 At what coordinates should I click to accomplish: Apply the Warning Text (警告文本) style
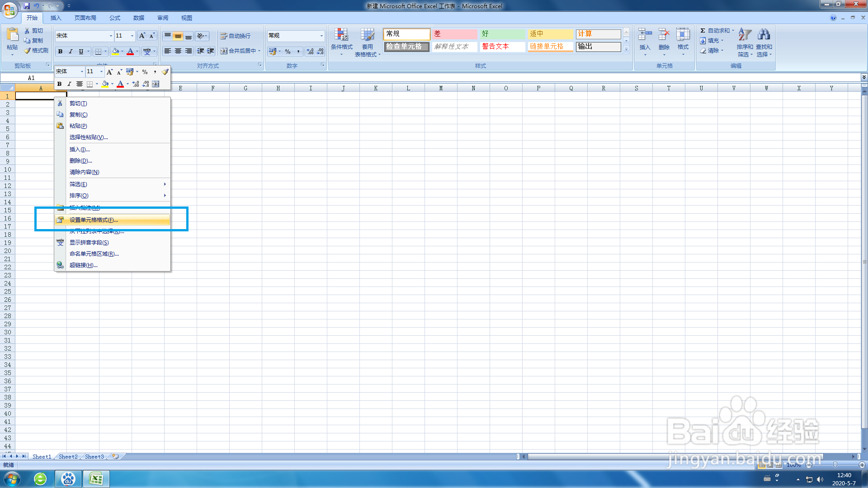[502, 46]
